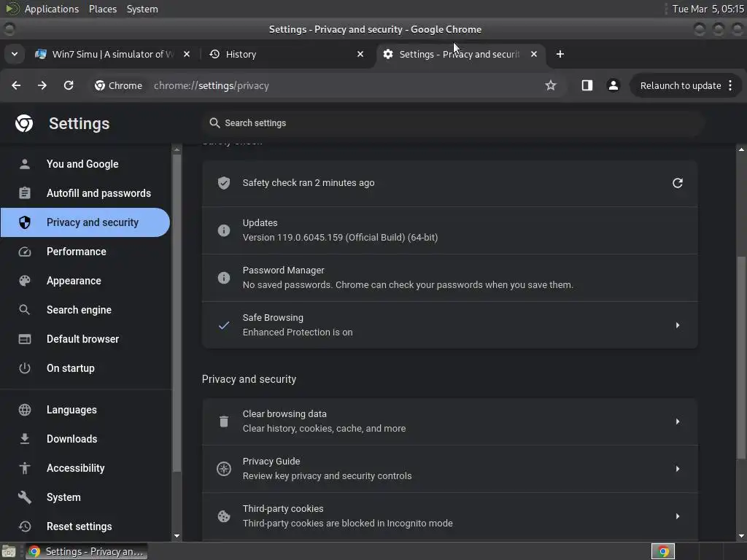747x560 pixels.
Task: Click the Default browser icon
Action: click(25, 339)
